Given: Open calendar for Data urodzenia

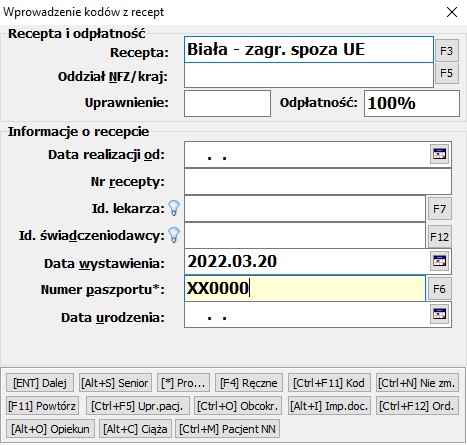Looking at the screenshot, I should [439, 314].
